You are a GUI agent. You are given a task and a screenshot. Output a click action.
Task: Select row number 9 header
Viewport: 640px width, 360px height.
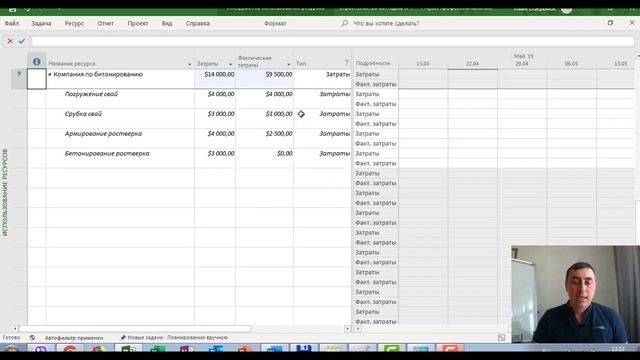(x=19, y=79)
